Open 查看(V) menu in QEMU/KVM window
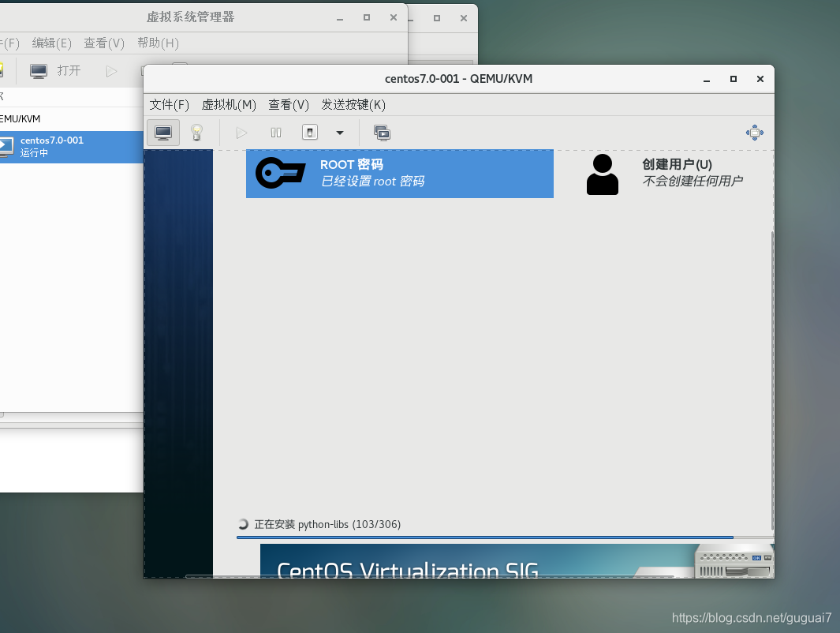840x633 pixels. pyautogui.click(x=289, y=104)
